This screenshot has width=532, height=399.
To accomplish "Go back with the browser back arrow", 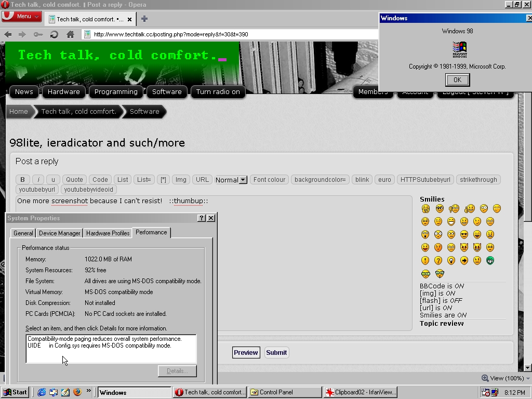I will tap(8, 34).
